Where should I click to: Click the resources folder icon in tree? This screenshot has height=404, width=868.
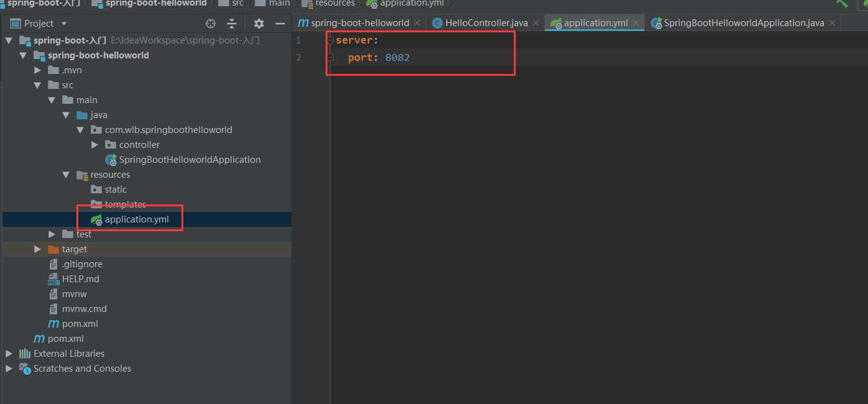(82, 175)
